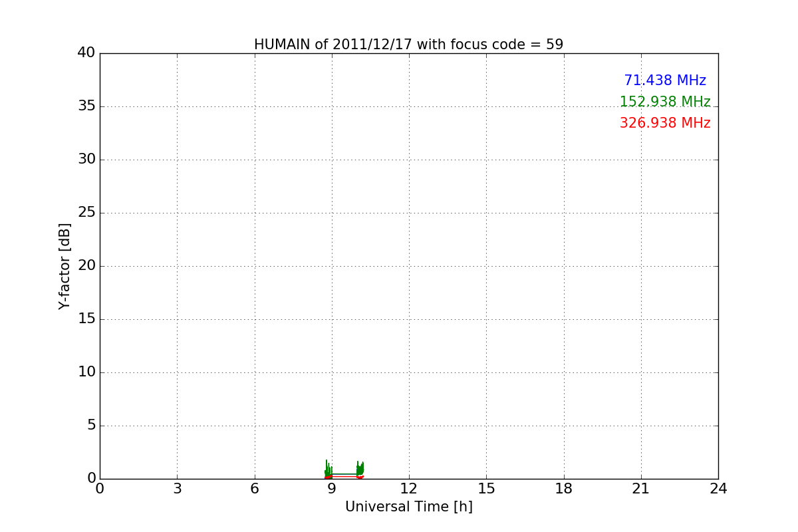The width and height of the screenshot is (798, 532).
Task: Click x-axis tick label 9
Action: pyautogui.click(x=332, y=489)
